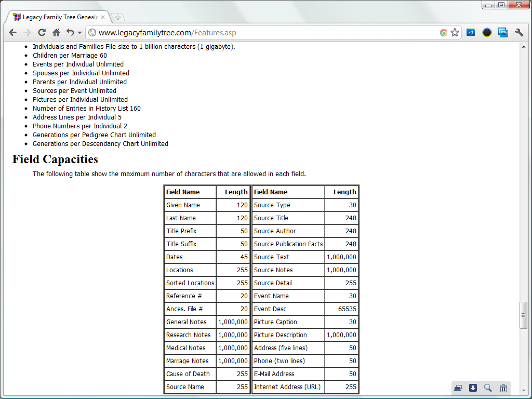532x399 pixels.
Task: Go back to the previous page
Action: [13, 33]
